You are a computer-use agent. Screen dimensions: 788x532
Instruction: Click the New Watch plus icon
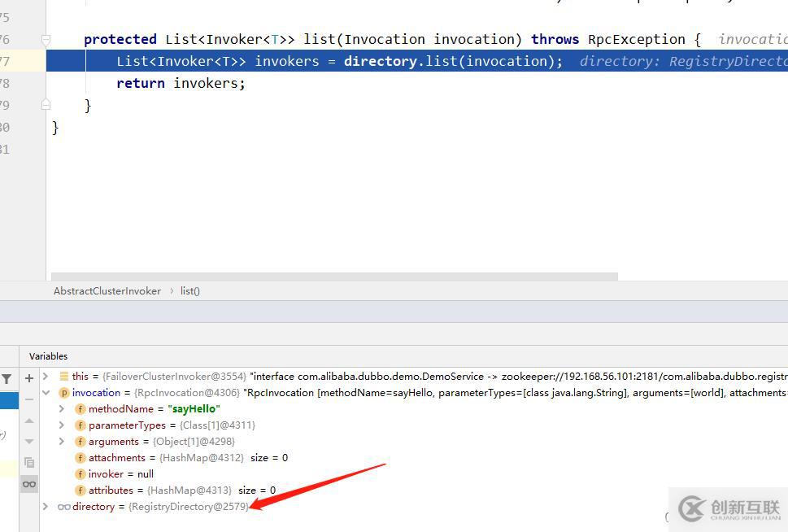tap(29, 378)
